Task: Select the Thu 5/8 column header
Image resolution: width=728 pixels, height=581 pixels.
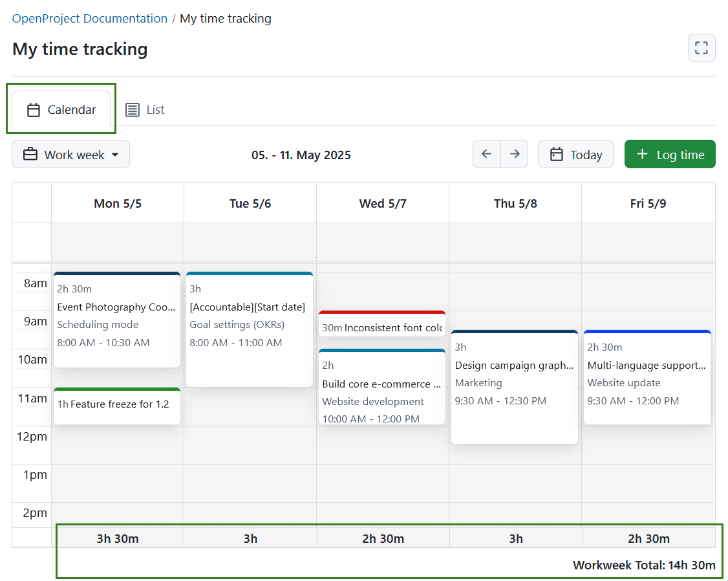Action: [x=515, y=203]
